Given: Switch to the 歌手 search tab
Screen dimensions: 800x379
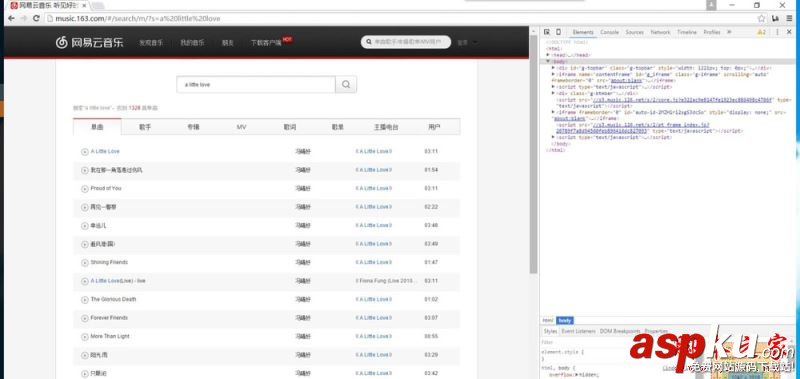Looking at the screenshot, I should coord(145,127).
